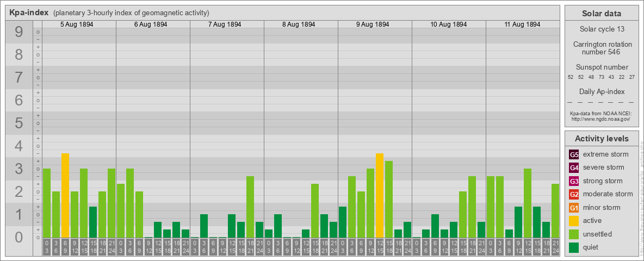Click the '9 12' time slot label under 6 Aug

148,247
